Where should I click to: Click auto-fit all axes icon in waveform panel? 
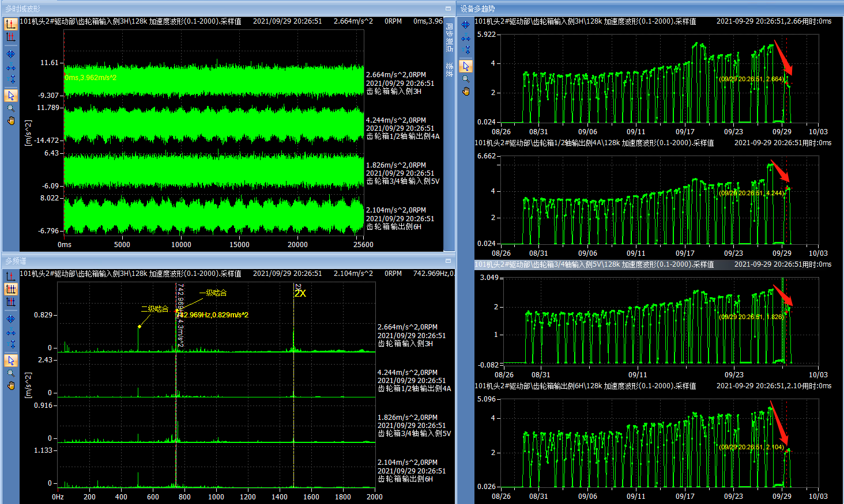11,54
